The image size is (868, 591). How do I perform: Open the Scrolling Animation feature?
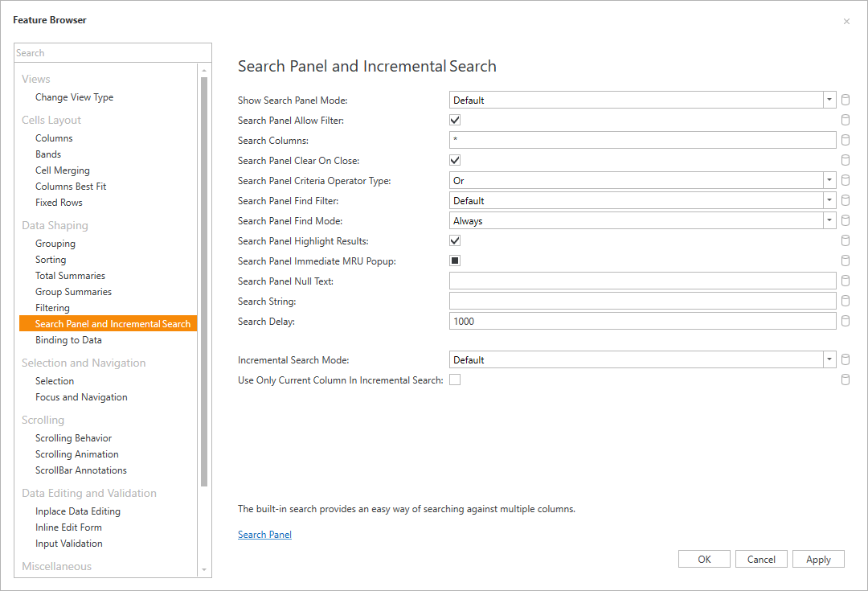click(76, 454)
